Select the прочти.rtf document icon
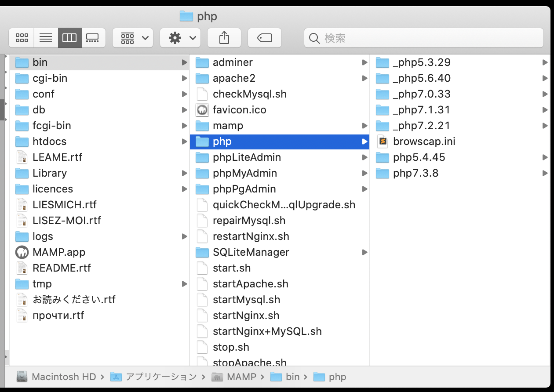554x392 pixels. (x=22, y=316)
